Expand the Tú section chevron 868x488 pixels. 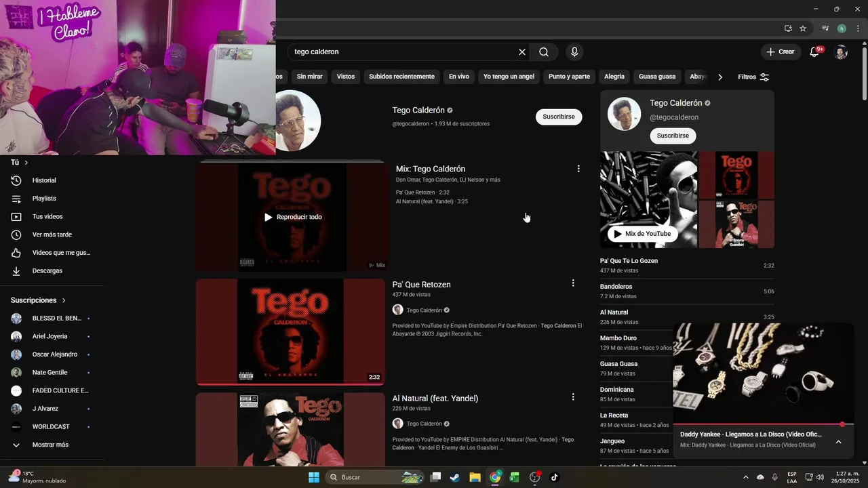[26, 163]
